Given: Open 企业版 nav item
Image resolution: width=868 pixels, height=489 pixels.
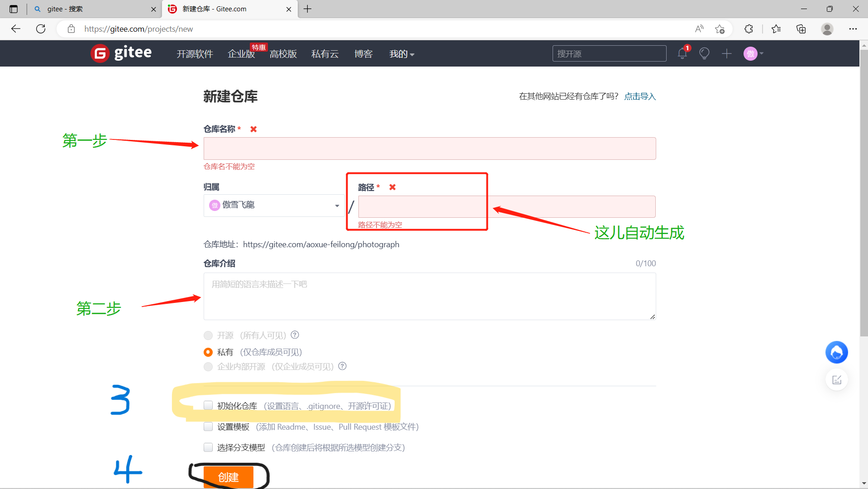Looking at the screenshot, I should [x=241, y=54].
